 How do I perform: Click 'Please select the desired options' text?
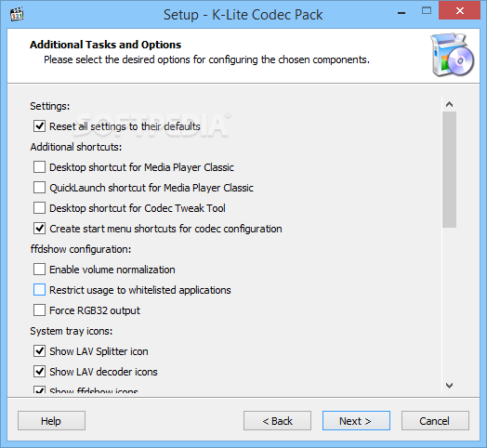(x=206, y=59)
